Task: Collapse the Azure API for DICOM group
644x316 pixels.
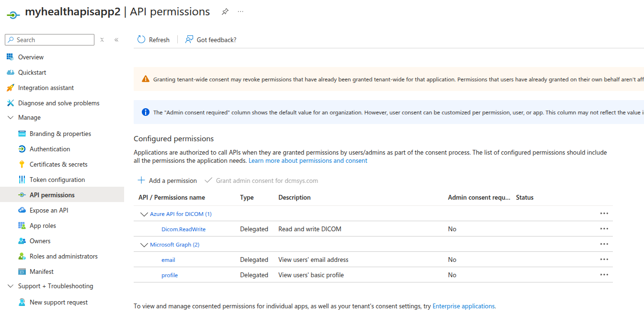Action: pos(144,214)
